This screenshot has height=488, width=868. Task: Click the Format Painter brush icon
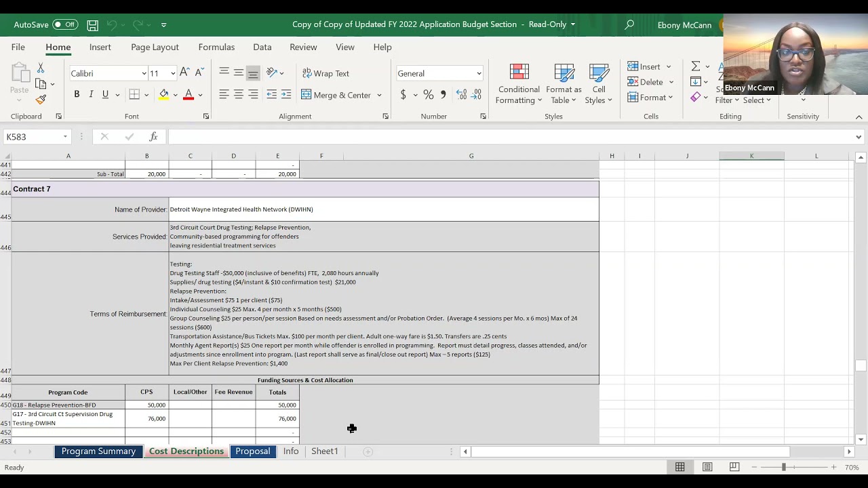pyautogui.click(x=41, y=100)
